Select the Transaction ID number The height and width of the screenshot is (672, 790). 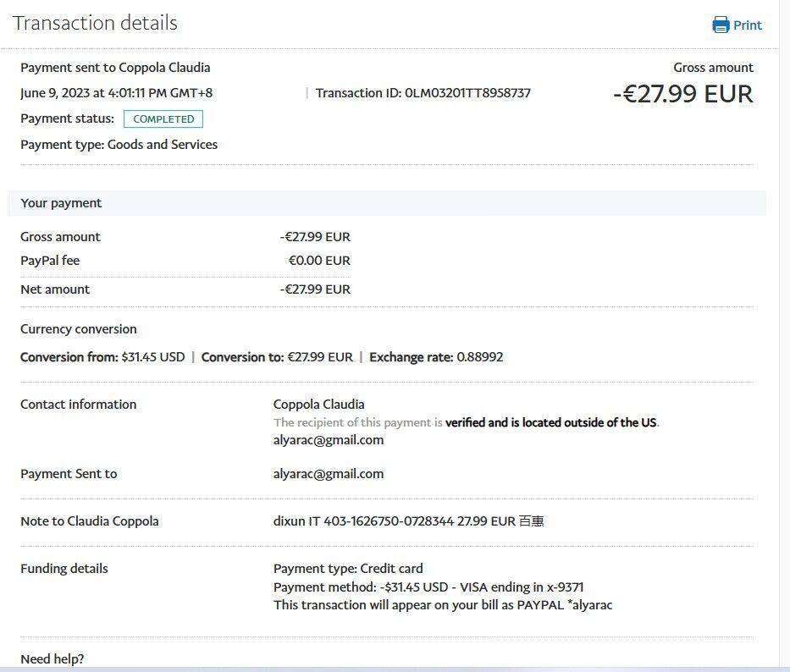[x=467, y=93]
